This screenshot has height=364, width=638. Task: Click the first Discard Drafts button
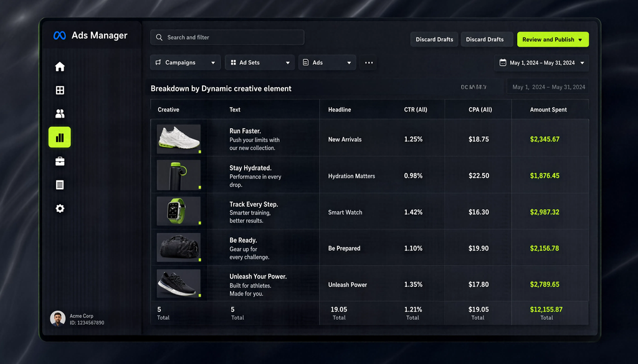point(434,39)
